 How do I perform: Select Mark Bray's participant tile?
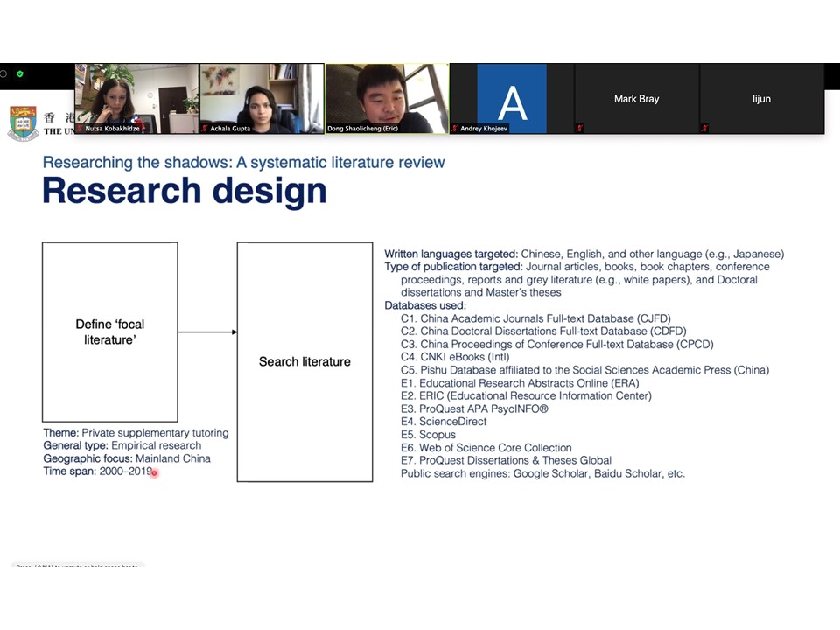pyautogui.click(x=636, y=99)
